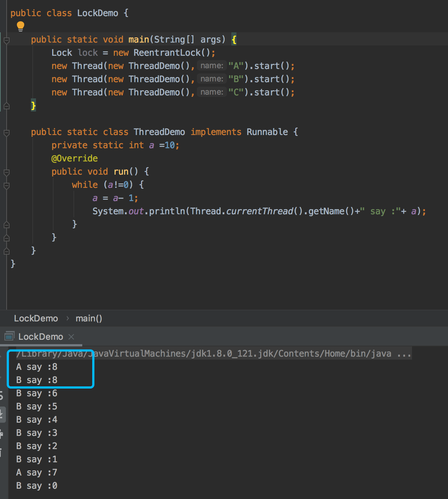448x499 pixels.
Task: Click 'LockDemo' in the class declaration
Action: click(98, 13)
